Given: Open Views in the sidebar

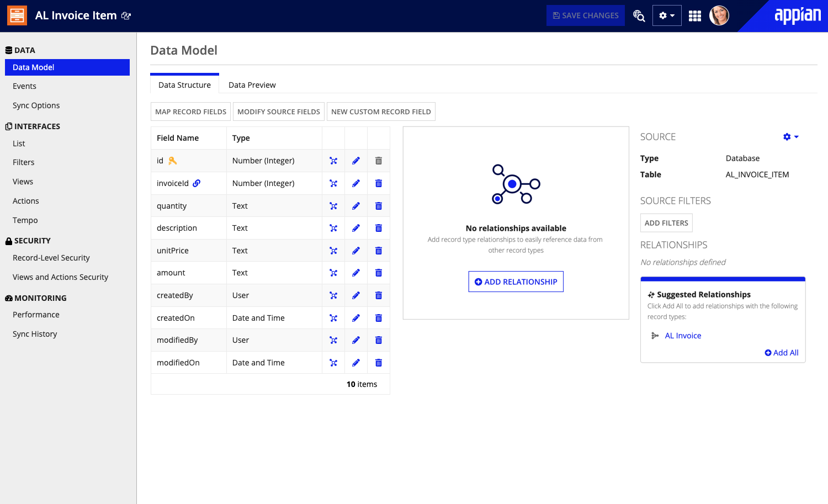Looking at the screenshot, I should pos(23,182).
